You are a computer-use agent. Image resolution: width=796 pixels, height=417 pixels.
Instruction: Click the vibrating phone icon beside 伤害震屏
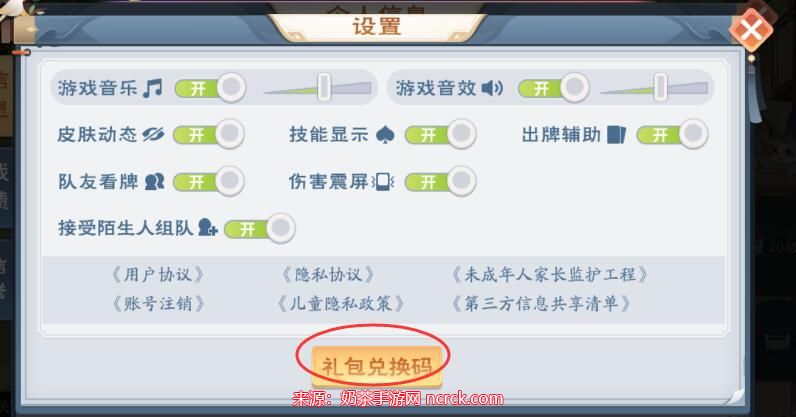pyautogui.click(x=383, y=182)
